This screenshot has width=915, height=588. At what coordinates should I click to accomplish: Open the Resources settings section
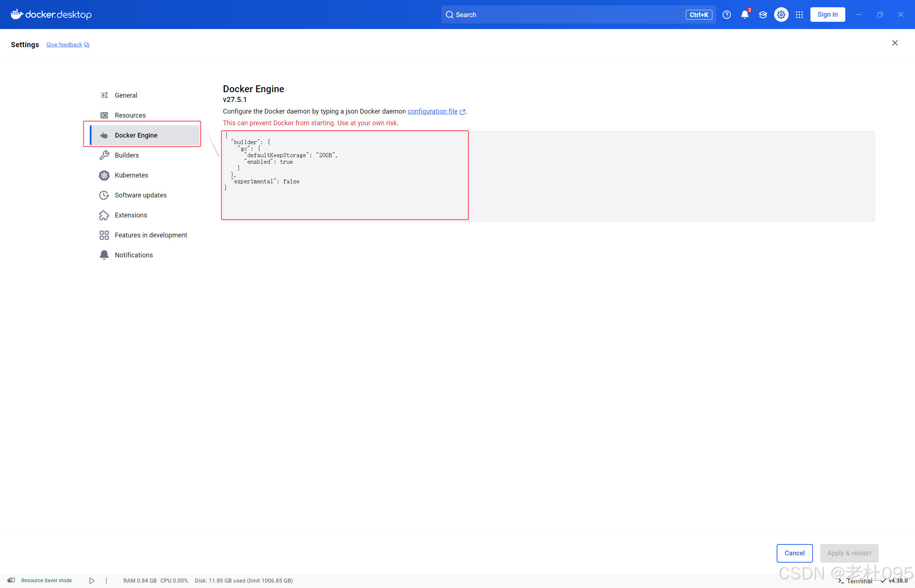[x=130, y=115]
